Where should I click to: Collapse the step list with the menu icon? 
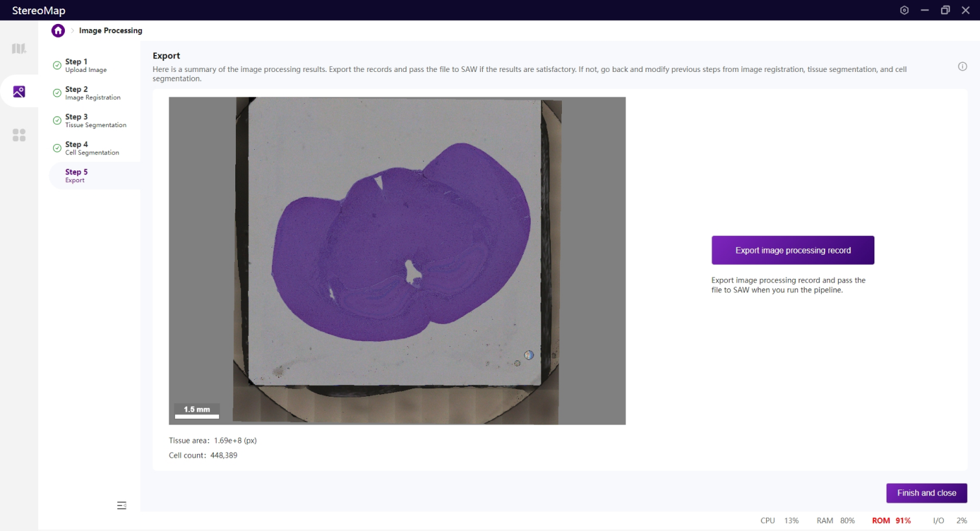pos(121,505)
